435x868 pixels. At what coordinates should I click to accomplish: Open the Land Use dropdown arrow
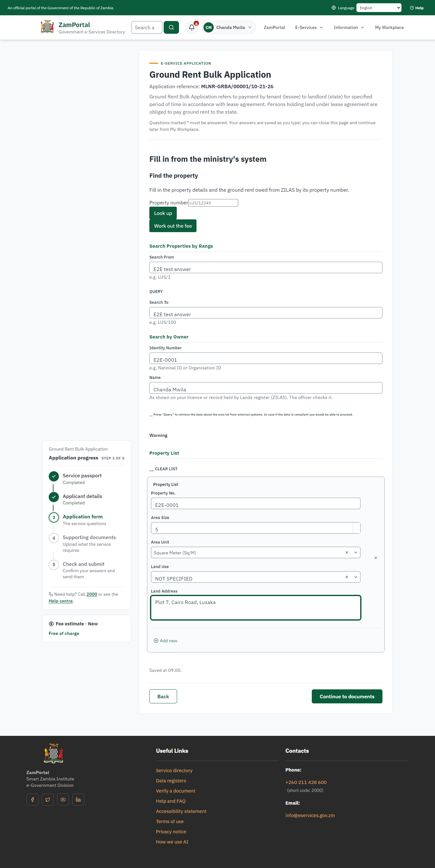pos(355,577)
